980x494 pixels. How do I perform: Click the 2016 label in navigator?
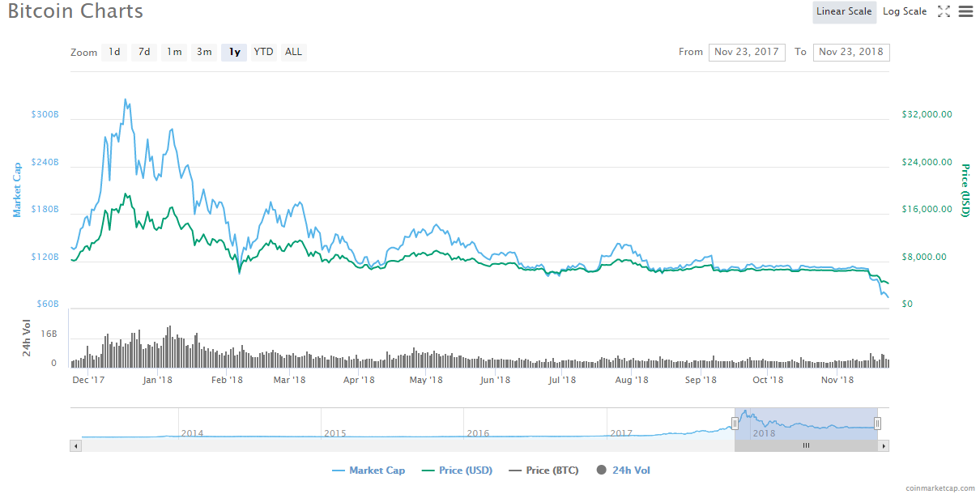click(x=478, y=433)
